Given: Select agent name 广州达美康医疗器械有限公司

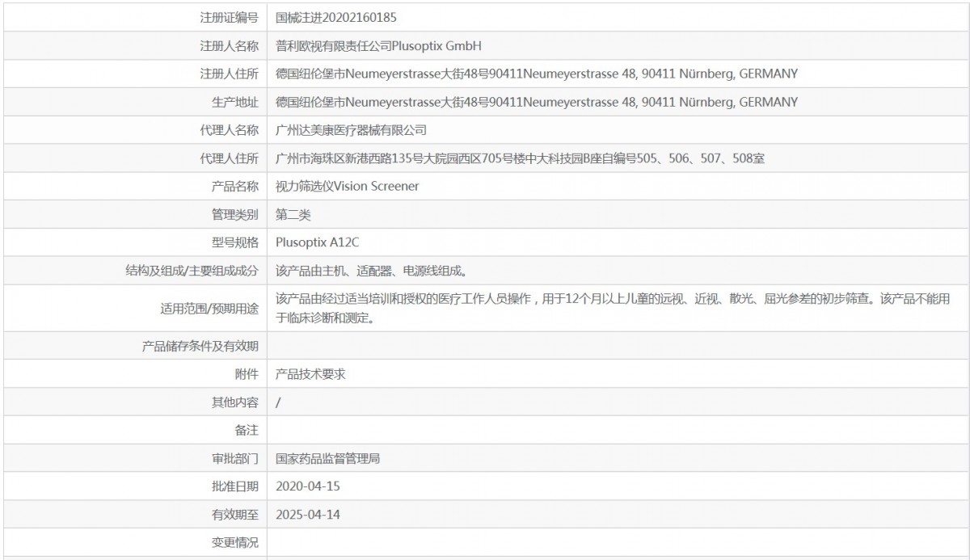Looking at the screenshot, I should pos(351,130).
